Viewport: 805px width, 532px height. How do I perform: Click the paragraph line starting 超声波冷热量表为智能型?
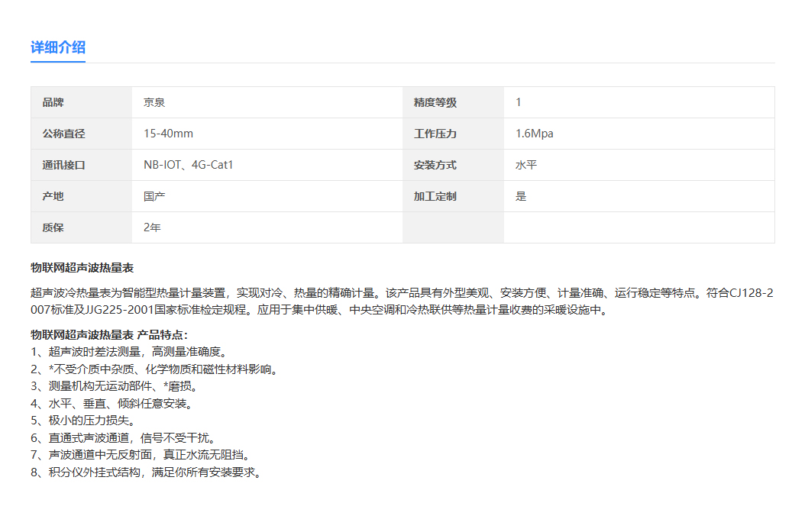402,293
